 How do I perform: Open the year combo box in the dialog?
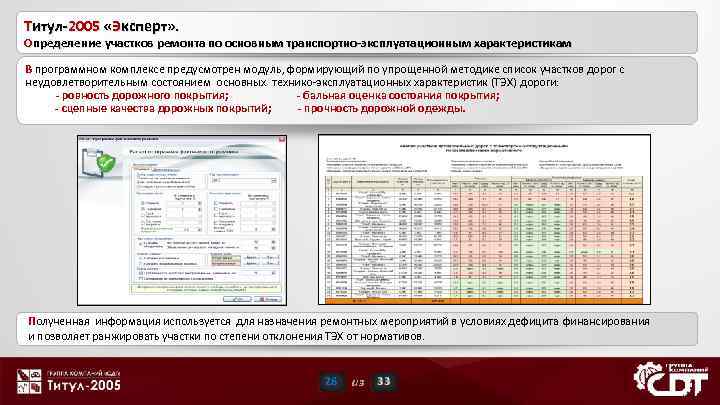point(244,180)
